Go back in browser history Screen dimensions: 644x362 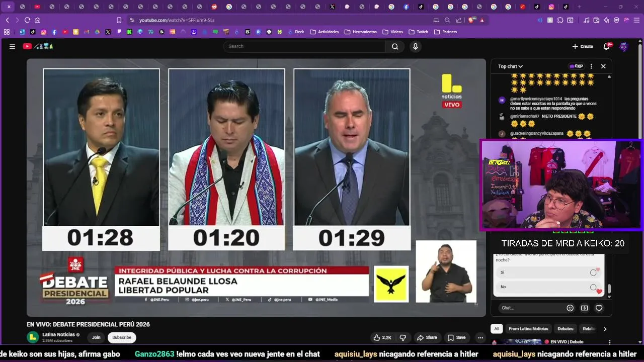tap(7, 20)
